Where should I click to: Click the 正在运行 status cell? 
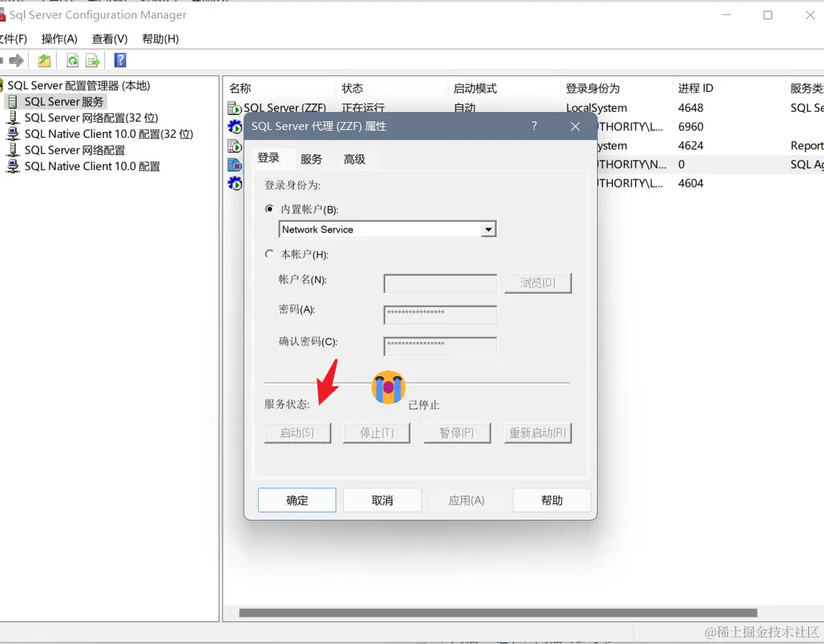pos(363,108)
